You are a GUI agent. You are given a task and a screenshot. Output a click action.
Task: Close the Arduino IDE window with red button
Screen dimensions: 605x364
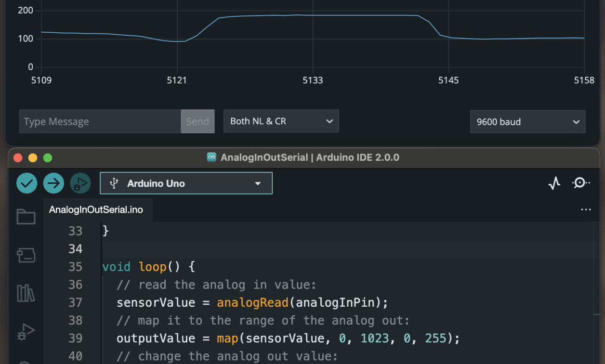coord(18,158)
